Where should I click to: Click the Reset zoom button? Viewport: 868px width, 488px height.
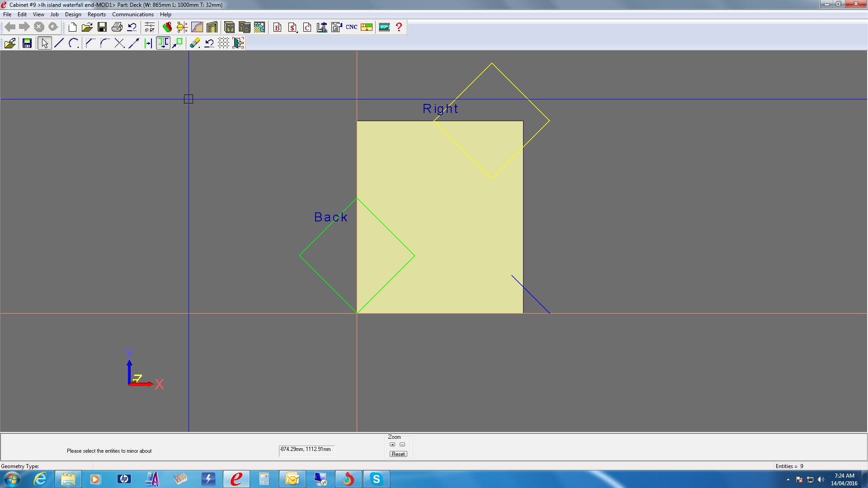(398, 454)
